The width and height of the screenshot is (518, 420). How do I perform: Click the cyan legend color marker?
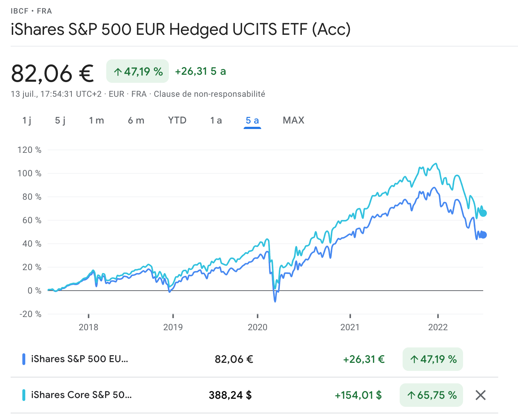tap(24, 395)
